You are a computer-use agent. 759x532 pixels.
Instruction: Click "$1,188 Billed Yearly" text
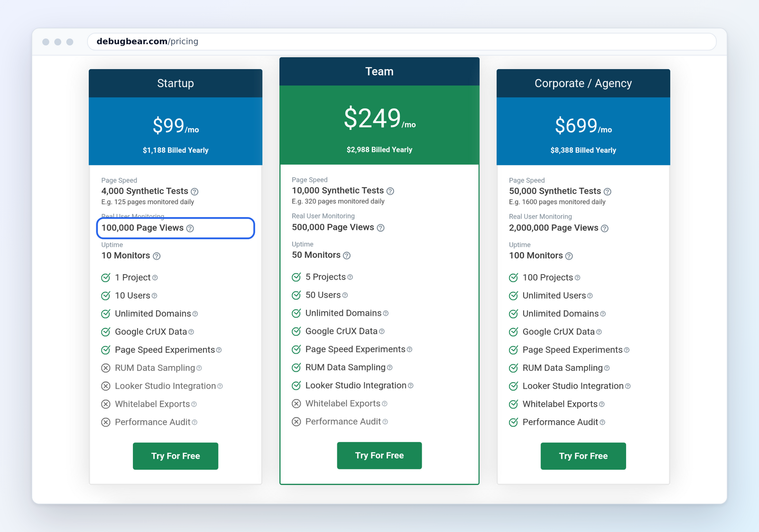pos(176,150)
